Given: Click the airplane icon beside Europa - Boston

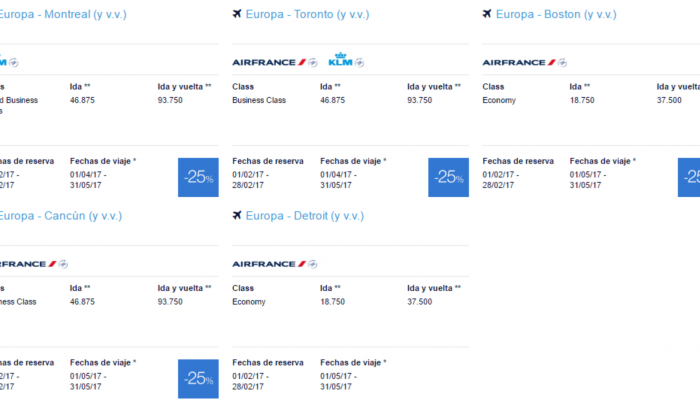Looking at the screenshot, I should [487, 14].
